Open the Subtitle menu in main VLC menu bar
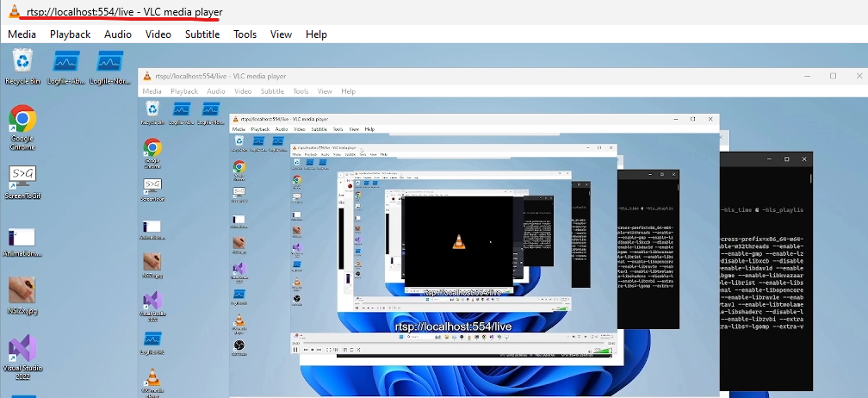This screenshot has height=398, width=868. [202, 34]
